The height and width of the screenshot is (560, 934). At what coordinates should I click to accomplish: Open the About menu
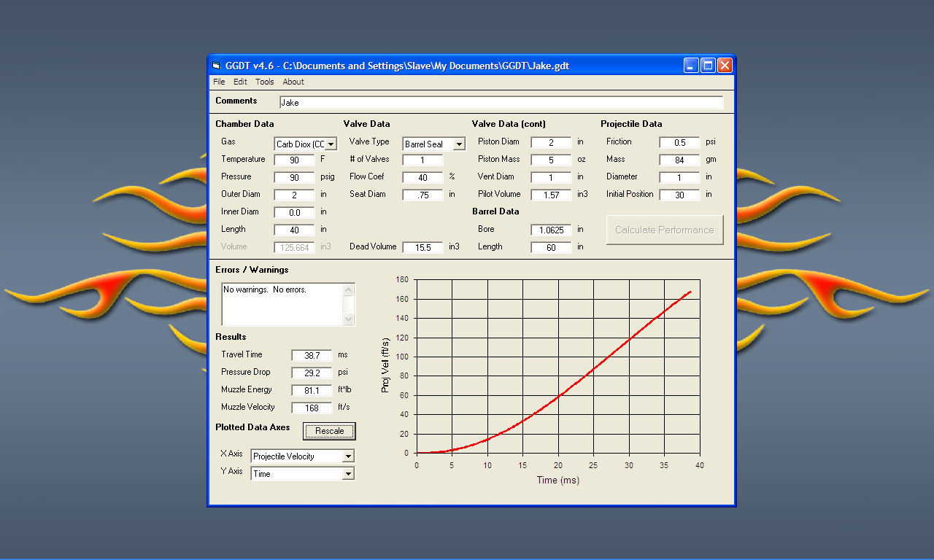pos(293,82)
